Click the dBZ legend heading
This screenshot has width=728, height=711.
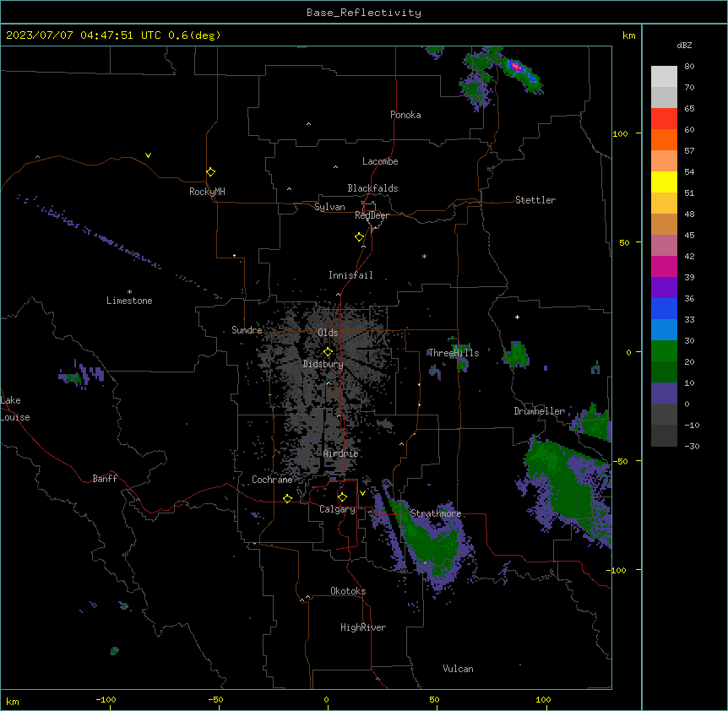click(x=684, y=45)
